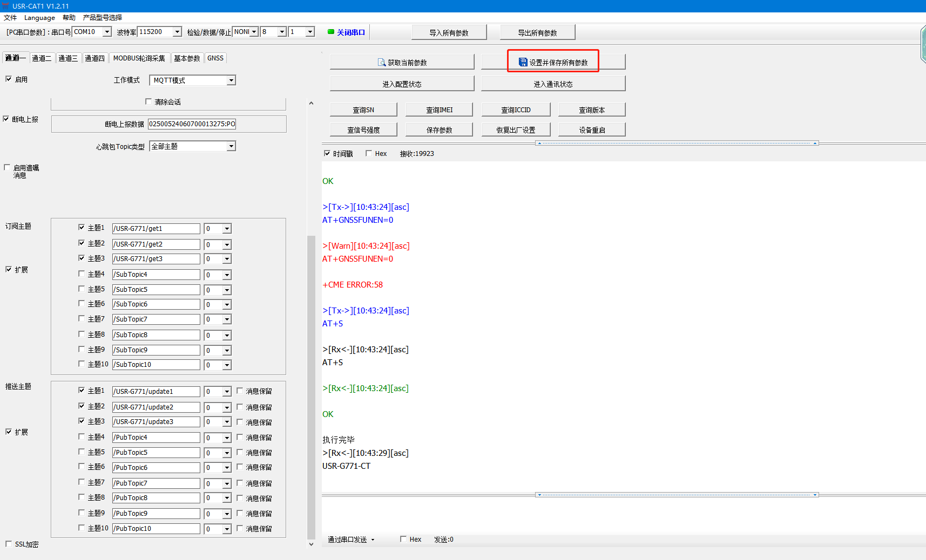Enable the 清除会话 checkbox
Viewport: 926px width, 560px height.
point(148,101)
